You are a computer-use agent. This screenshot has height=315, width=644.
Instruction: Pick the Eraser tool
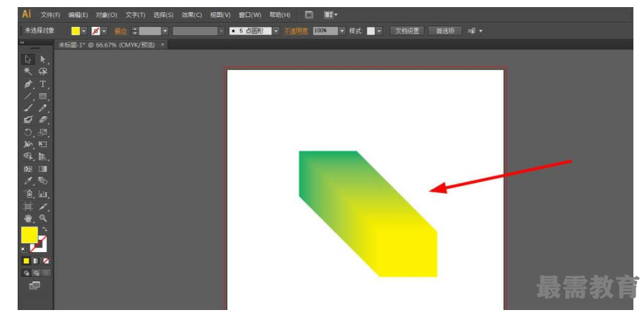43,120
